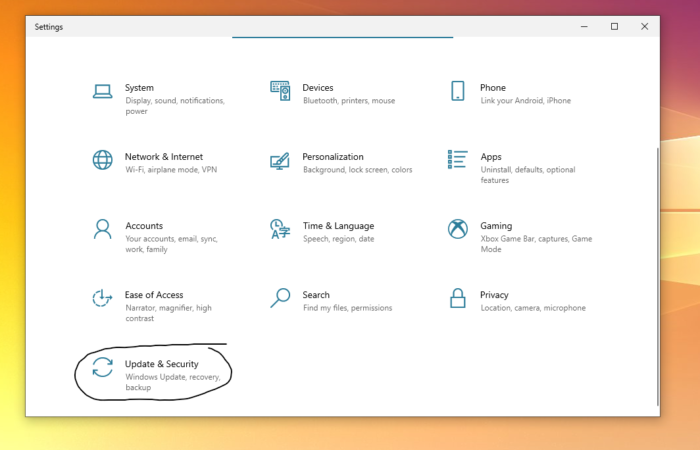Screen dimensions: 700x450
Task: Click 'Wi-Fi, airplane mode, VPN' text
Action: click(x=171, y=170)
